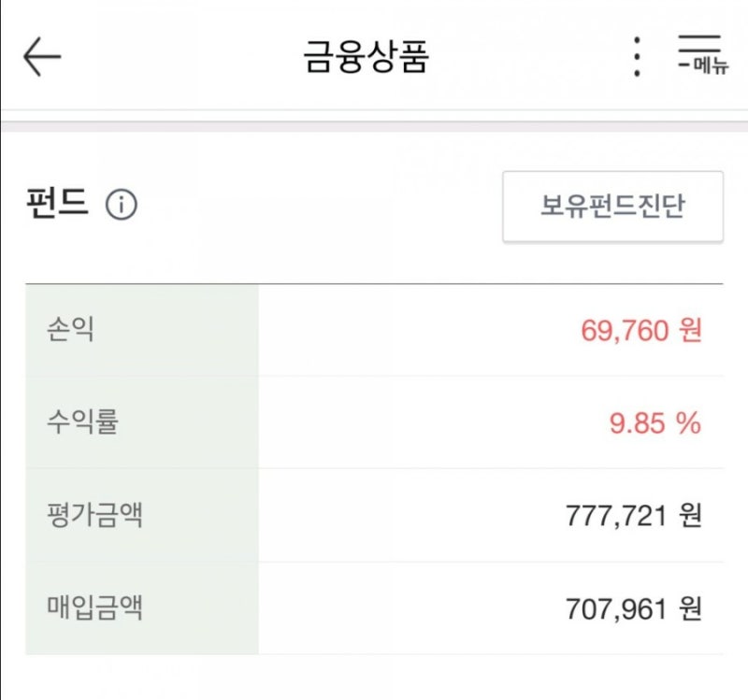Click the 707,961 원 purchase amount
The height and width of the screenshot is (700, 748).
tap(634, 608)
